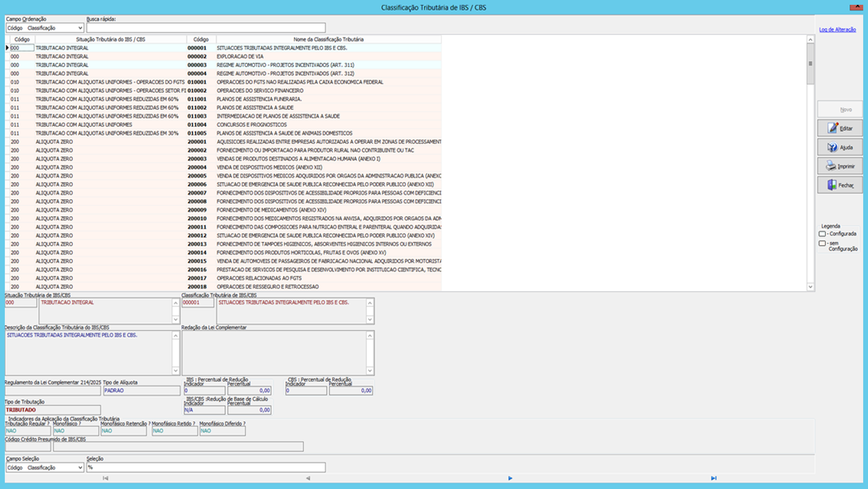Click the Situação Tributária do IBS / CBS header
This screenshot has height=489, width=868.
pyautogui.click(x=110, y=39)
